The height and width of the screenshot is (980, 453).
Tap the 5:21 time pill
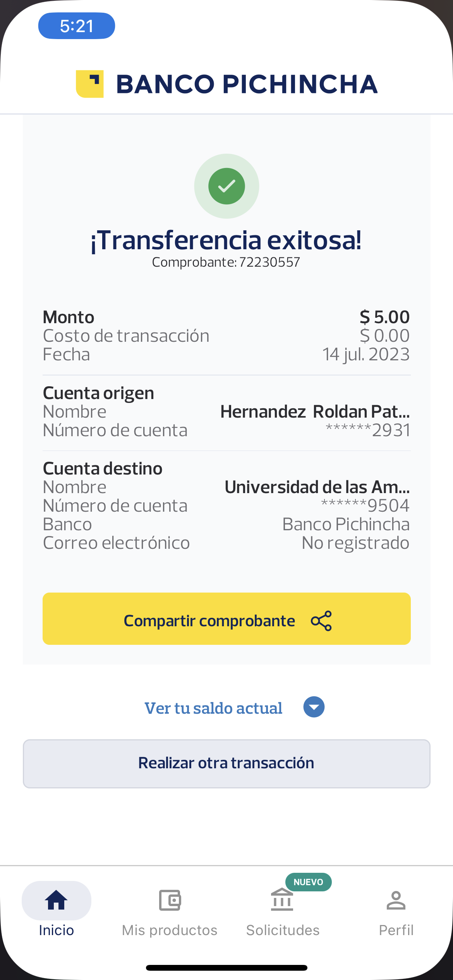77,26
